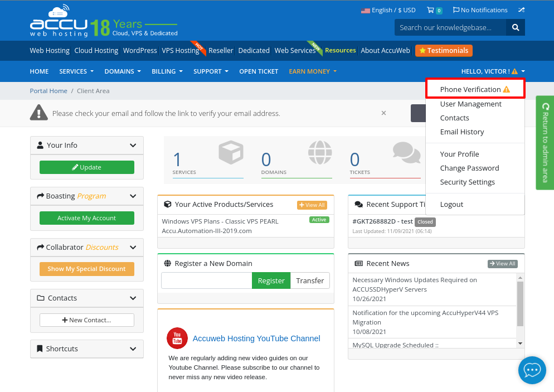Click the Recent News scrollbar thumb
554x392 pixels.
520,304
